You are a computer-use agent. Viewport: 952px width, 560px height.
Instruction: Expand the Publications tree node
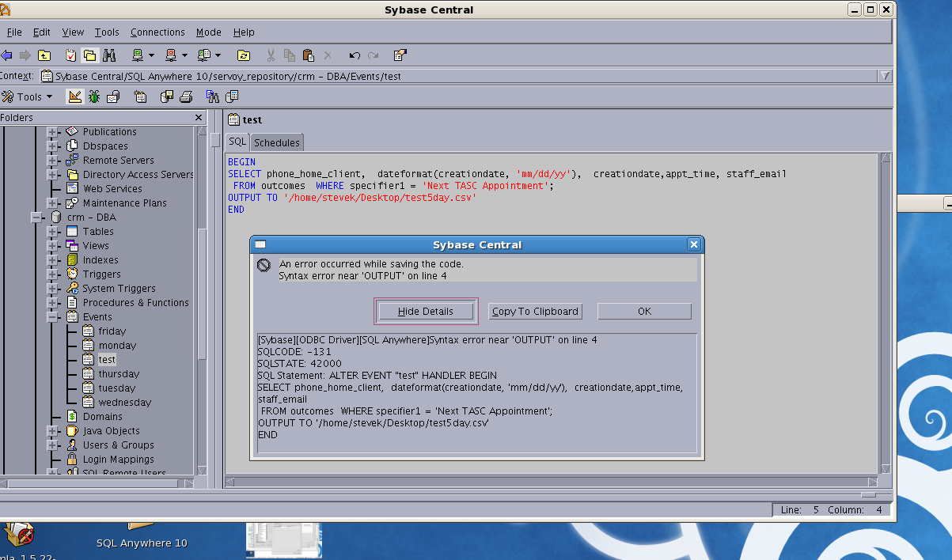(52, 132)
